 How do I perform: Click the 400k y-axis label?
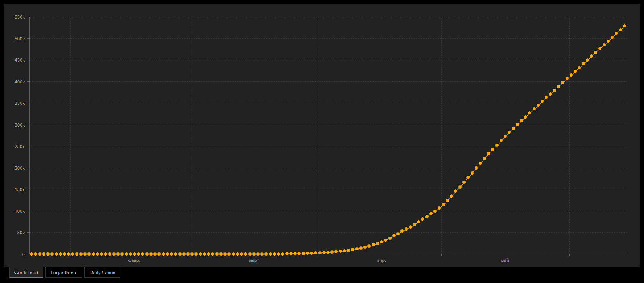pos(20,82)
